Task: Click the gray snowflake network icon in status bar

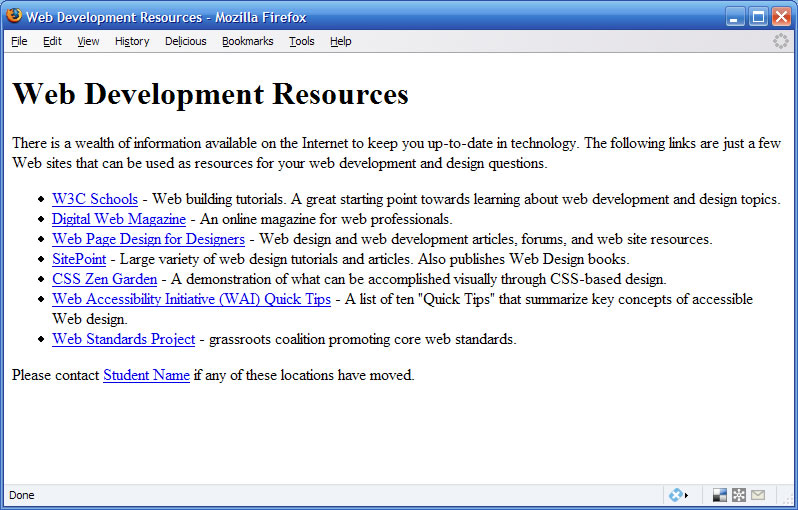Action: [x=738, y=495]
